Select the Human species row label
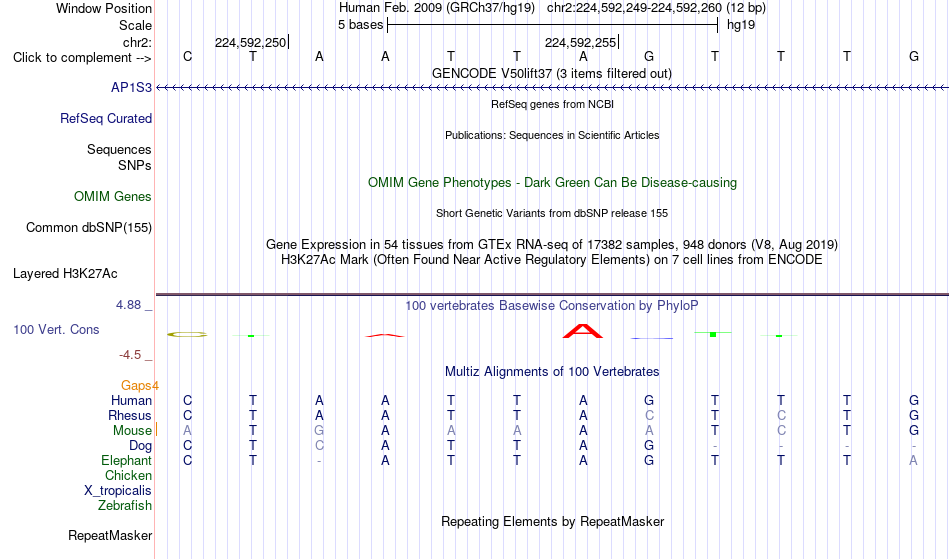Viewport: 950px width, 559px height. (x=131, y=400)
